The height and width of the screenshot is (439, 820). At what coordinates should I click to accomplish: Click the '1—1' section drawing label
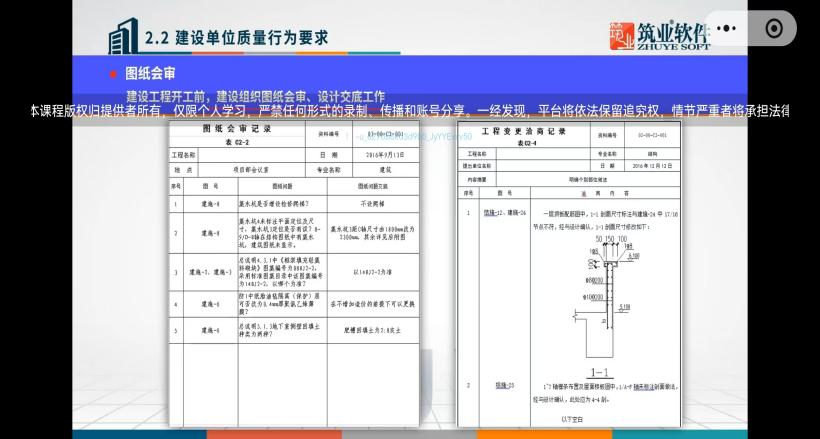click(599, 373)
